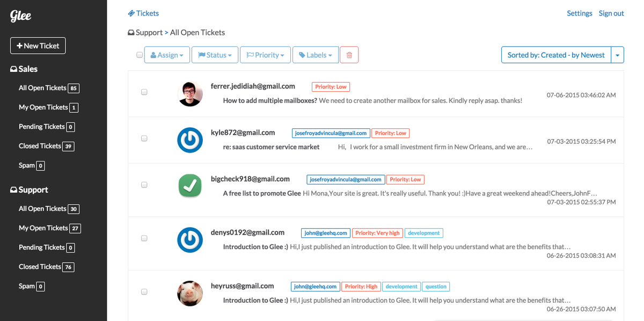Click sender ferrer.jedidiah@gmail.com

pyautogui.click(x=253, y=86)
